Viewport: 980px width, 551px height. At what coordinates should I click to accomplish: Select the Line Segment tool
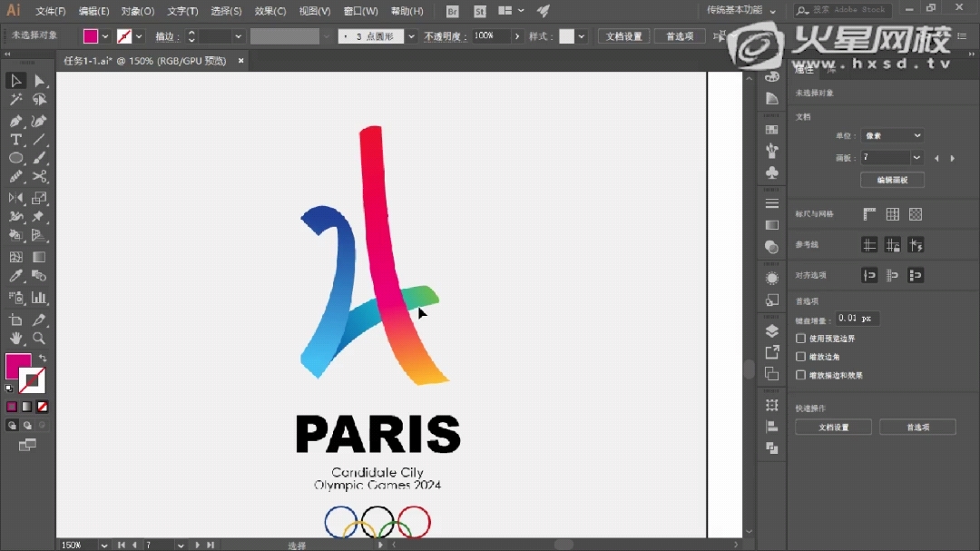coord(39,140)
